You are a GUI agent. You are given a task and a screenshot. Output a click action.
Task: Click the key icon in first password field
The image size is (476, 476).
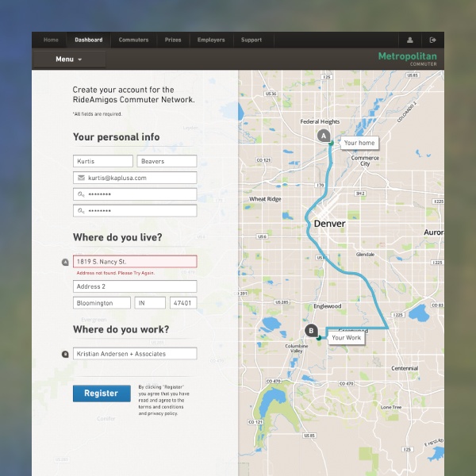81,194
